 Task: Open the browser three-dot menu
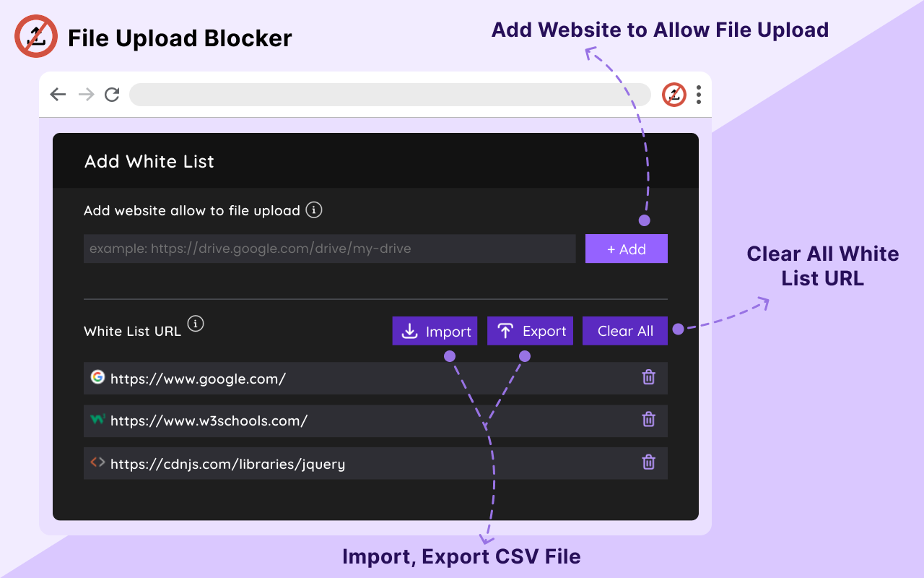[x=699, y=95]
